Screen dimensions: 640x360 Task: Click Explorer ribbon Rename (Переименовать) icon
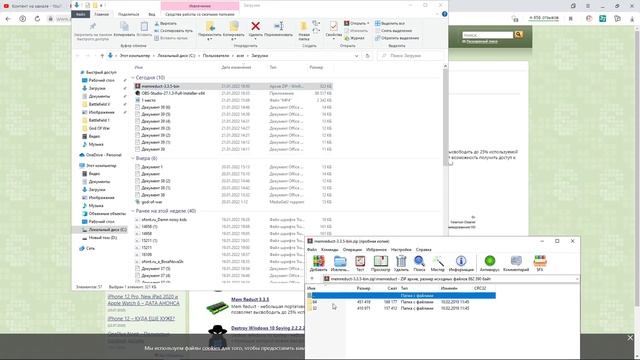[x=278, y=26]
